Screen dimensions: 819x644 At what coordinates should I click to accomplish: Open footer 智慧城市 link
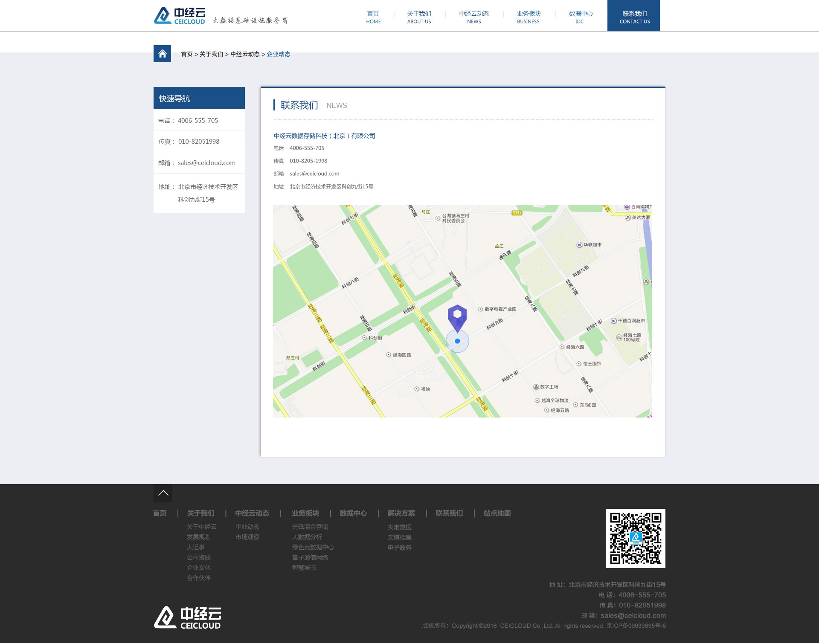point(304,568)
